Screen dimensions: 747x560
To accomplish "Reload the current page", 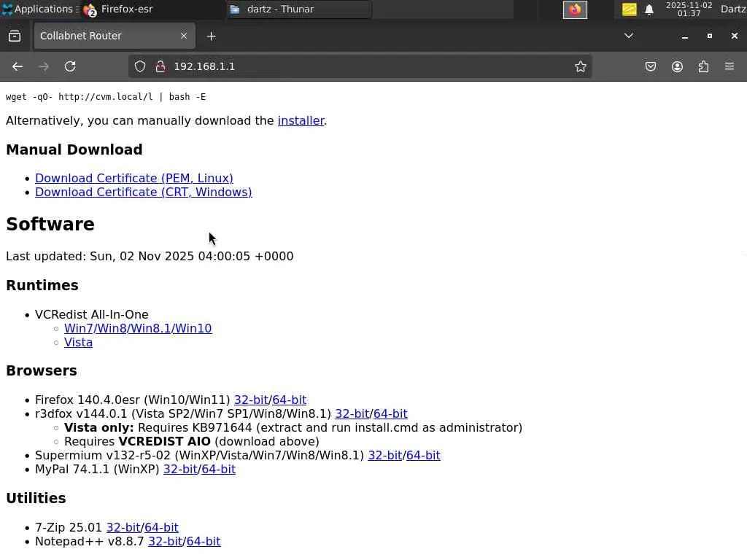I will pos(70,66).
